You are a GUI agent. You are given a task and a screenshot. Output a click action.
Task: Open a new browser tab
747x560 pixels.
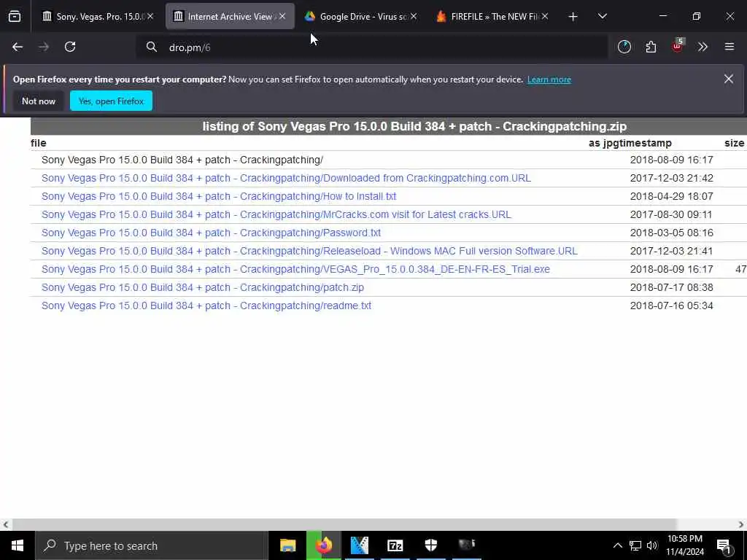(x=573, y=17)
